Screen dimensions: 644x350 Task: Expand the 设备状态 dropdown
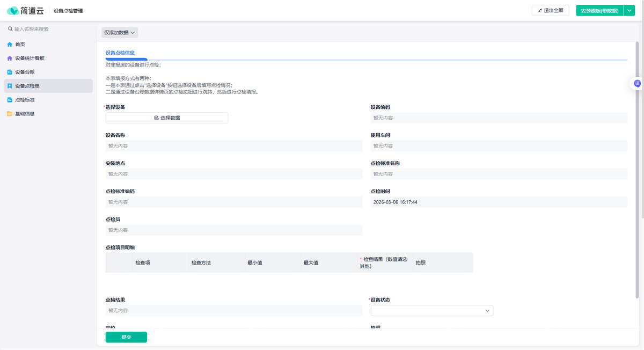coord(432,311)
